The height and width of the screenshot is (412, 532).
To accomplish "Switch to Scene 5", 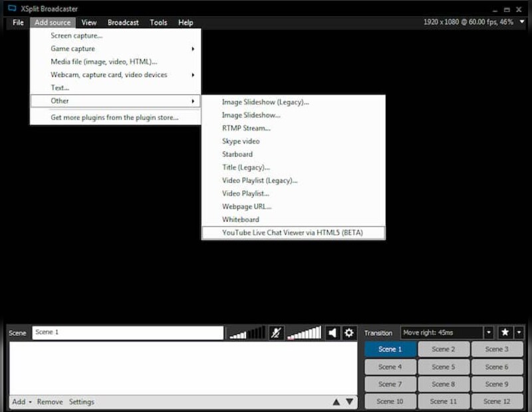I will 444,367.
